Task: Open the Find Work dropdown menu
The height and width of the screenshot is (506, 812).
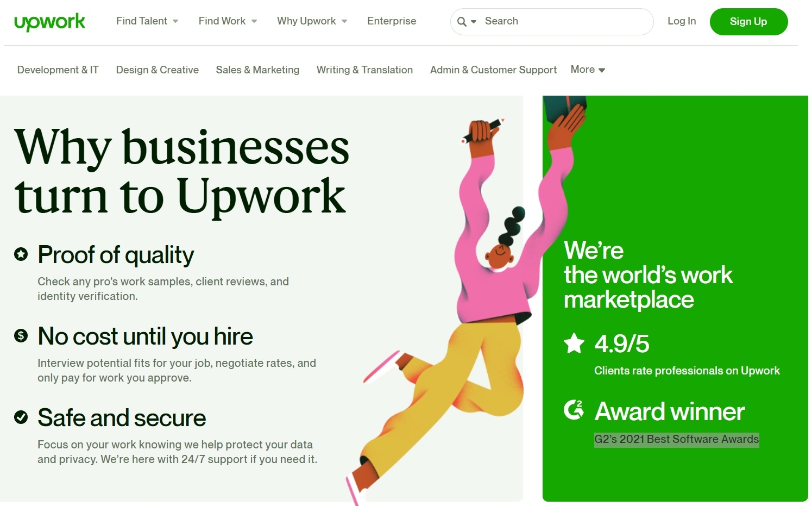Action: tap(228, 21)
